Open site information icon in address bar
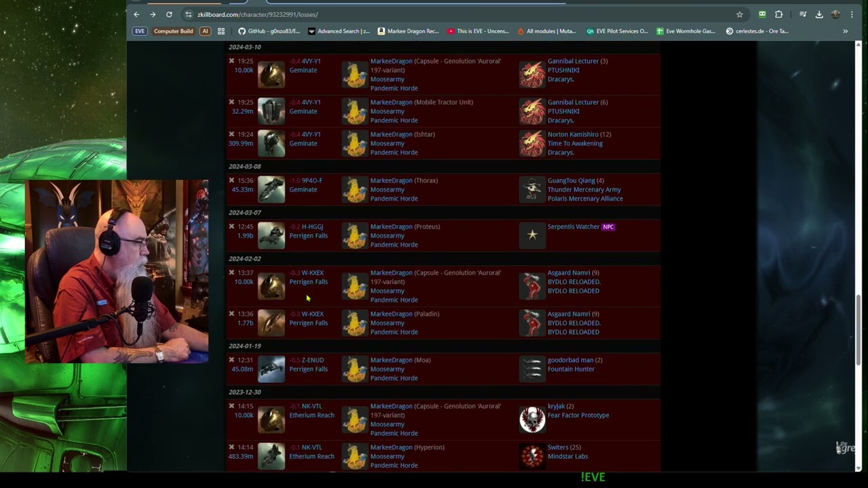Viewport: 868px width, 488px height. click(189, 14)
